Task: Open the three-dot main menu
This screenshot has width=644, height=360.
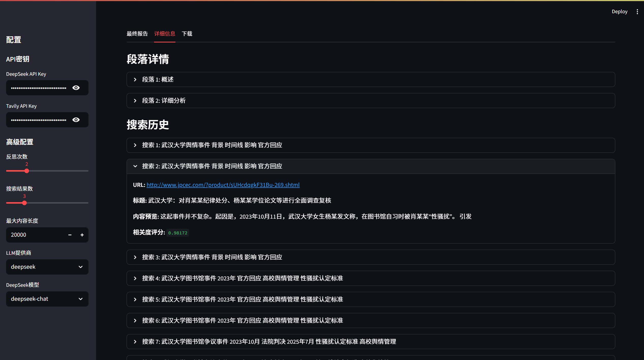Action: tap(637, 12)
